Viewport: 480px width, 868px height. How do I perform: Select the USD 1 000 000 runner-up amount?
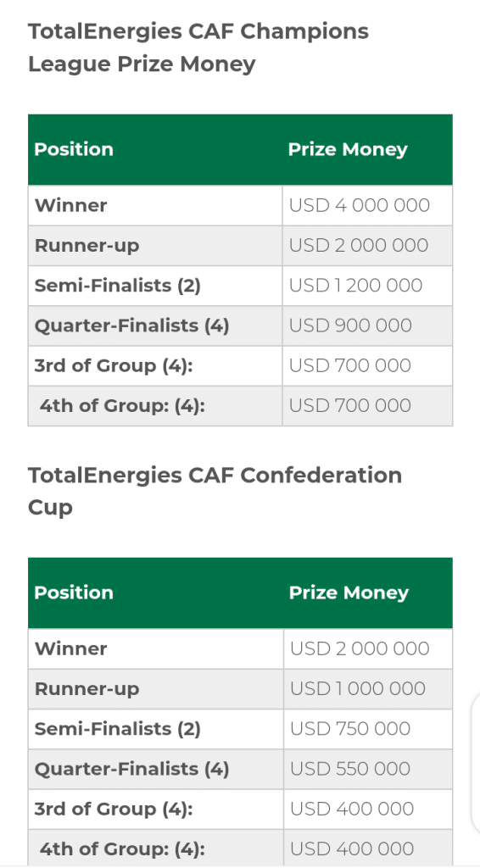point(358,688)
